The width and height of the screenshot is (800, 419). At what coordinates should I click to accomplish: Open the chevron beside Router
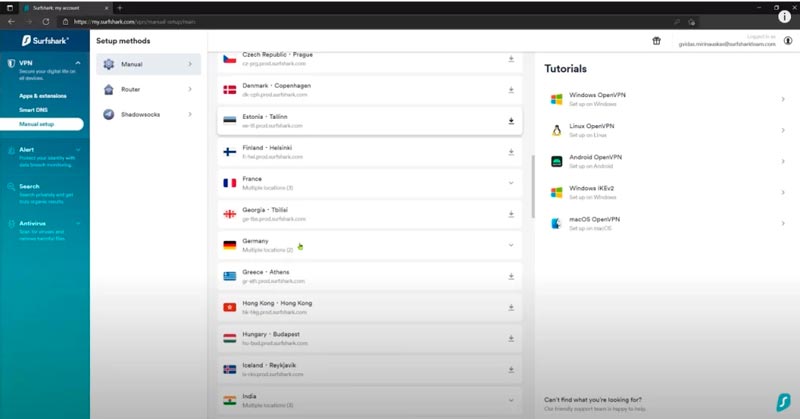coord(190,89)
